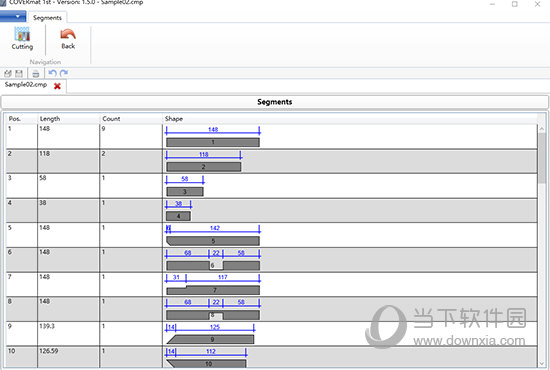The image size is (550, 370).
Task: Undo using the blue undo arrow
Action: (x=53, y=73)
